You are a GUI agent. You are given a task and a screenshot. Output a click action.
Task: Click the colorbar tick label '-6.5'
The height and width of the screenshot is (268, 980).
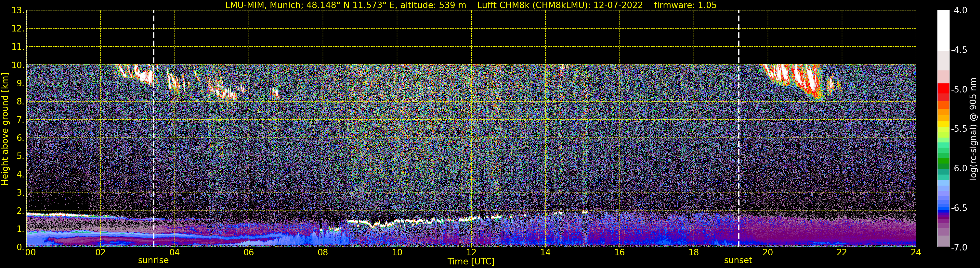point(959,208)
